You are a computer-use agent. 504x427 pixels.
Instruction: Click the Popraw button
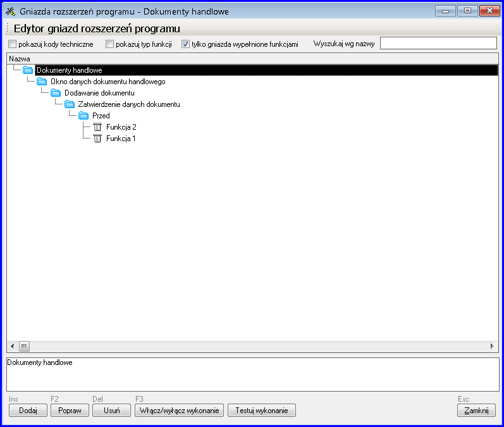coord(70,411)
